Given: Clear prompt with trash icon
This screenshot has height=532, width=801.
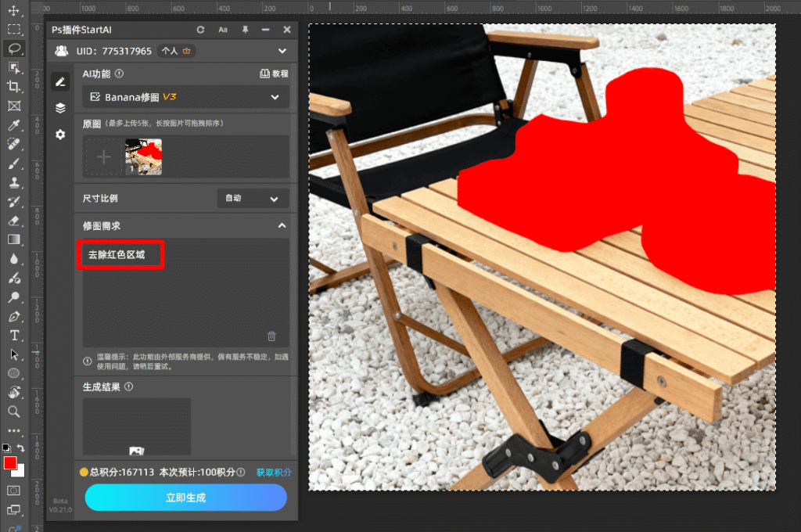Looking at the screenshot, I should [271, 336].
